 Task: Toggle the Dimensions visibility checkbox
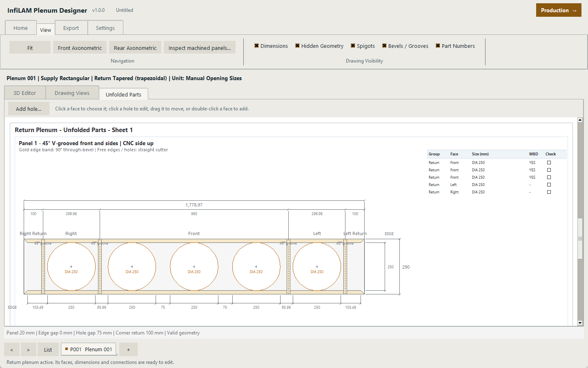271,46
